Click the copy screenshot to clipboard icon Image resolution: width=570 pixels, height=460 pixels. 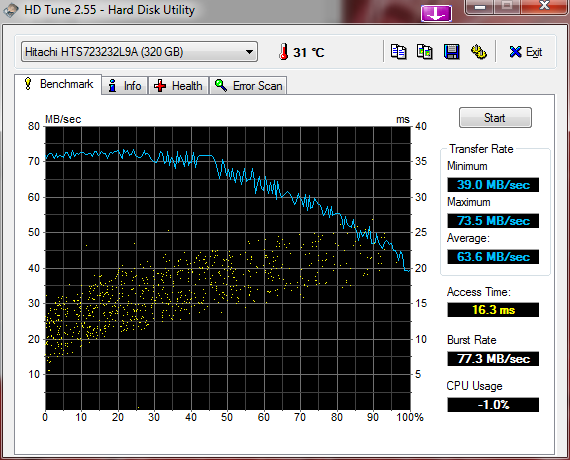point(425,52)
